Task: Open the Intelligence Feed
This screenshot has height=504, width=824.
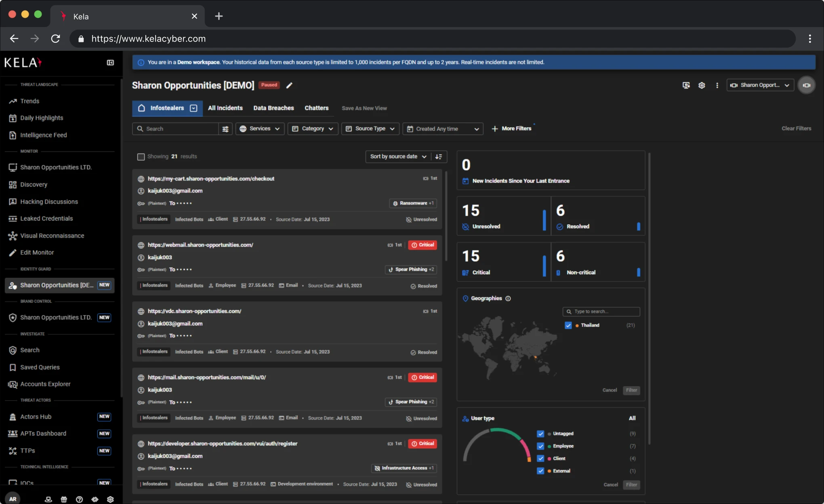Action: [x=43, y=135]
